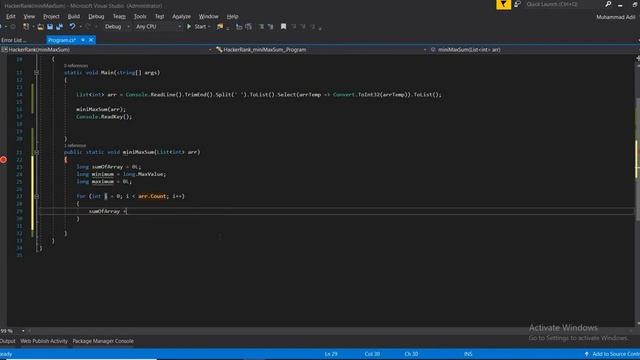Click the INS indicator in status bar
The image size is (640, 360).
coord(468,354)
